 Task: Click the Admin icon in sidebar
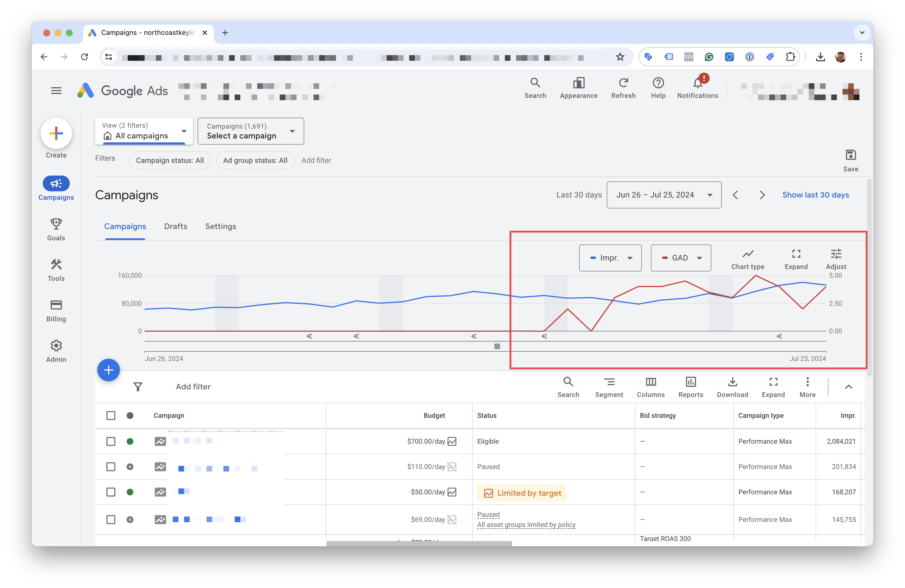(x=56, y=344)
